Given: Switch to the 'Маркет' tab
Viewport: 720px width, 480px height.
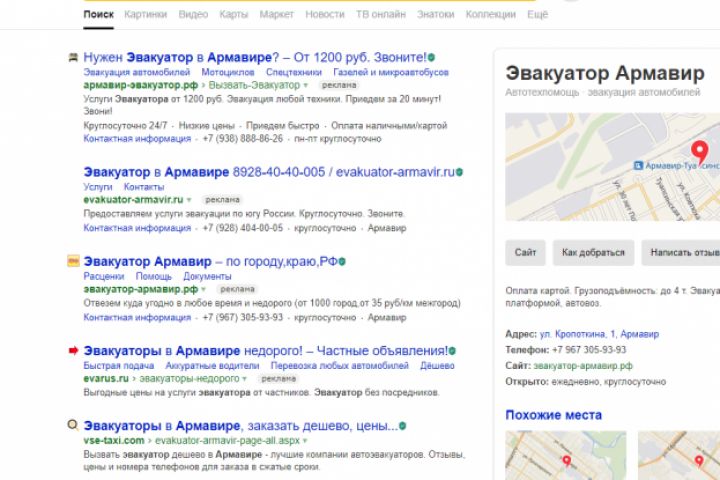Looking at the screenshot, I should point(276,15).
